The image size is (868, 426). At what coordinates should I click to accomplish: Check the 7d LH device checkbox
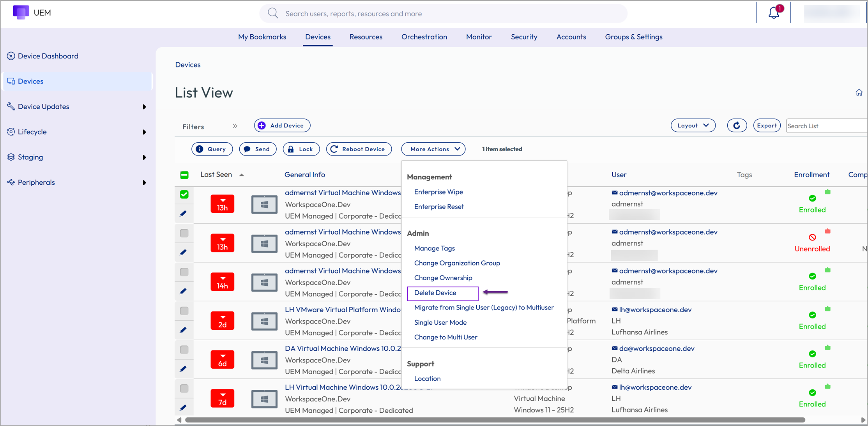[x=184, y=389]
